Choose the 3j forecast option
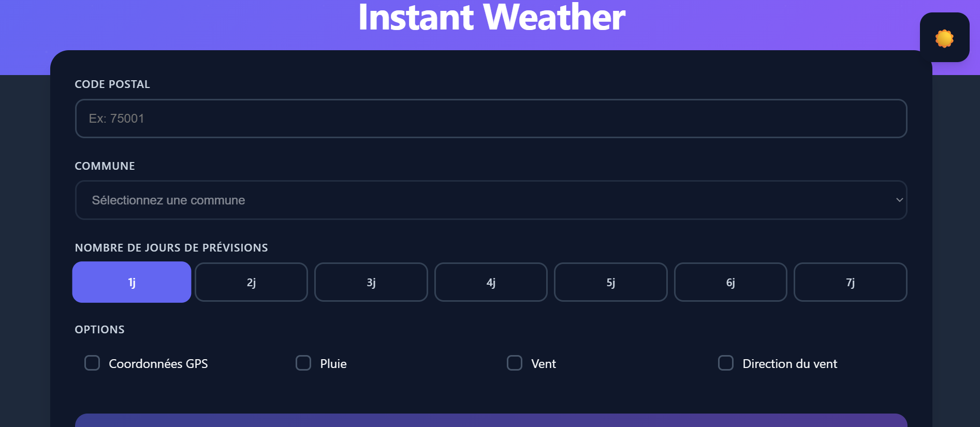 click(x=371, y=282)
